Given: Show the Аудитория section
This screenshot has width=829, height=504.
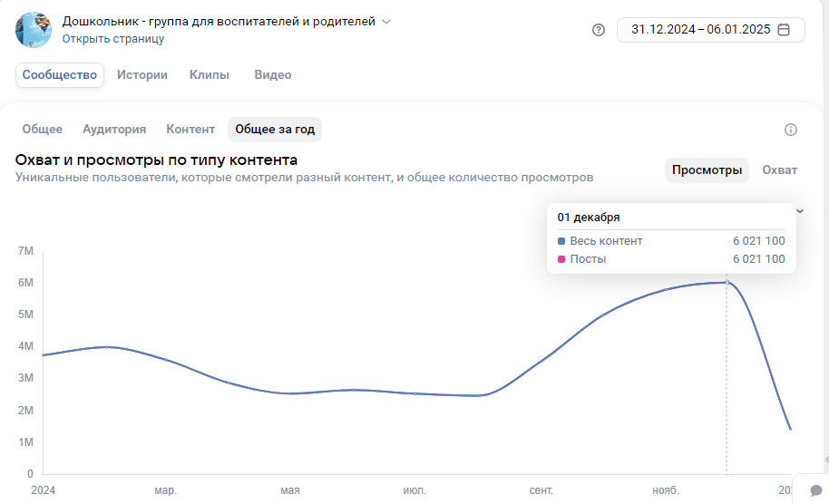Looking at the screenshot, I should [x=114, y=130].
